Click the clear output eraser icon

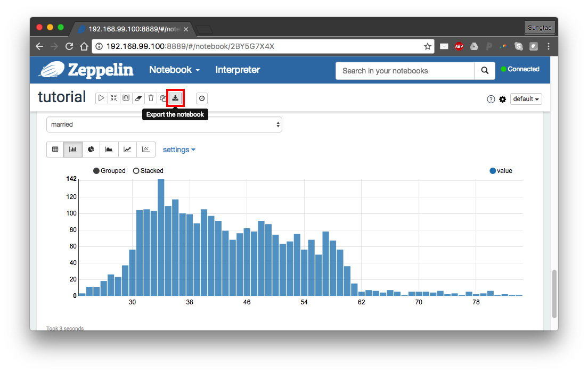(x=138, y=98)
